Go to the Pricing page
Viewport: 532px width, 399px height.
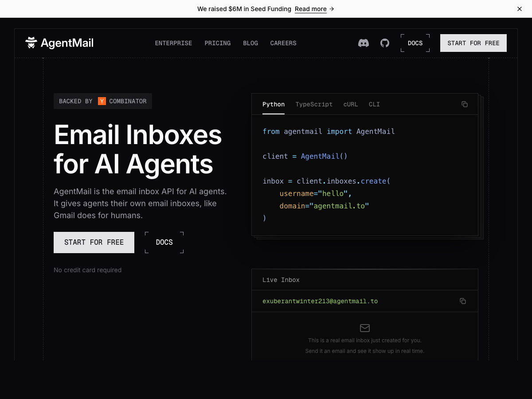(218, 43)
